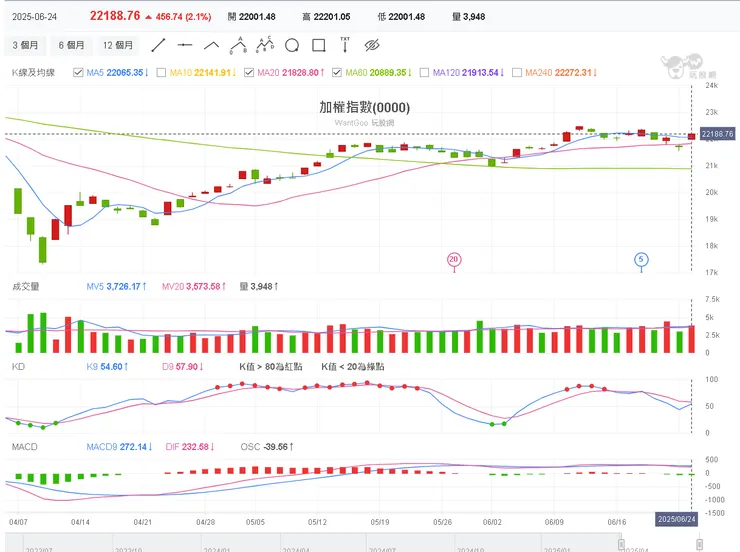Select the trend line drawing tool
The width and height of the screenshot is (740, 552).
pyautogui.click(x=158, y=45)
